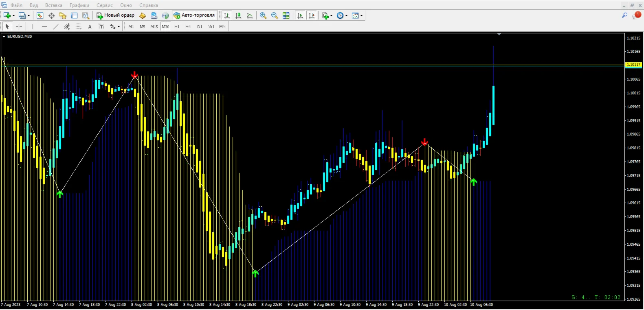Click the Новый ордер button
This screenshot has height=310, width=644.
click(115, 15)
